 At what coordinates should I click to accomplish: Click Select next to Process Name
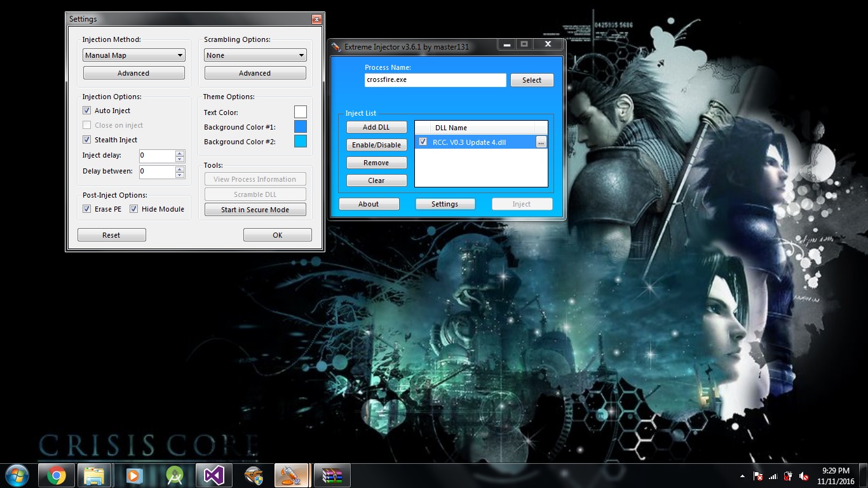[532, 80]
